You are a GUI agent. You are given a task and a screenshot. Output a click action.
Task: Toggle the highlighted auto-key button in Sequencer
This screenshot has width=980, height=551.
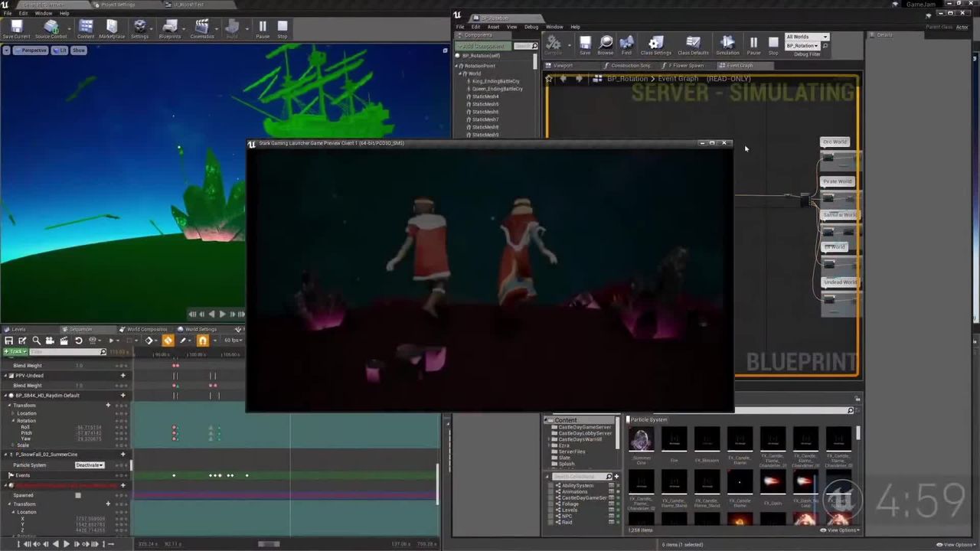coord(168,341)
